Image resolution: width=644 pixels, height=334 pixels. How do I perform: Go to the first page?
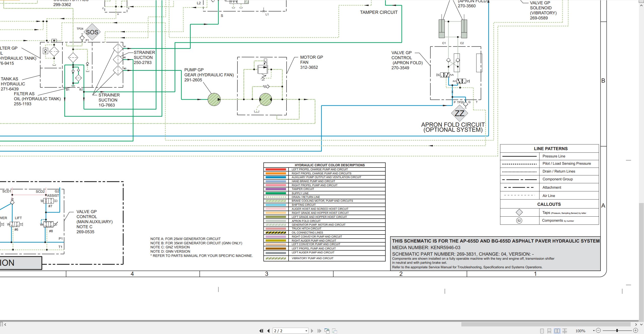click(x=261, y=331)
